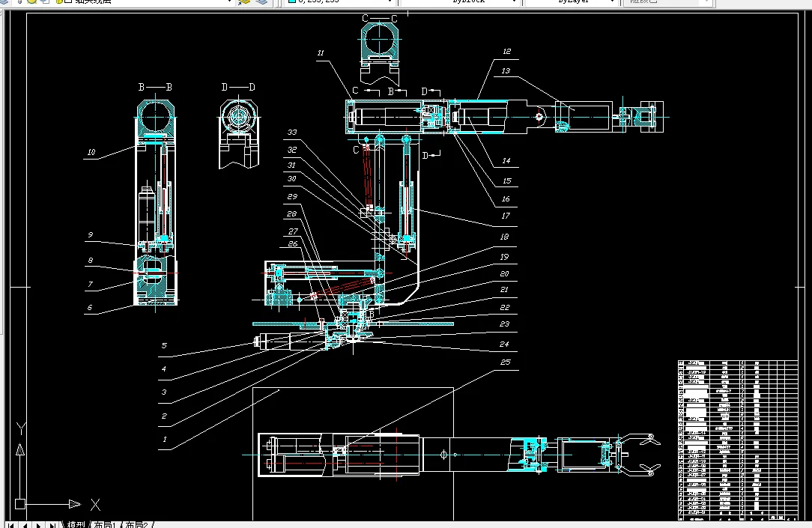Select part callout number 7
This screenshot has width=812, height=528.
pos(90,284)
